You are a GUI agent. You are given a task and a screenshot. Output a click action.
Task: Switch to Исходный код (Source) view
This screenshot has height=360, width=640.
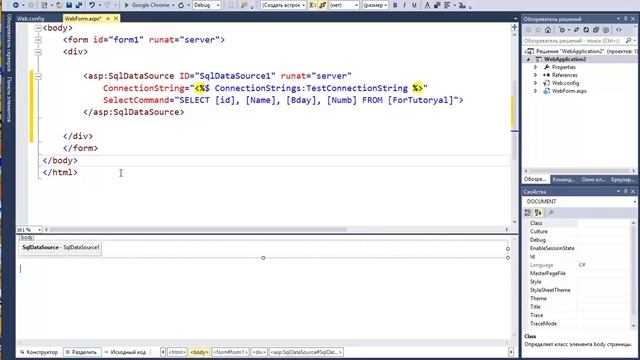(x=125, y=352)
